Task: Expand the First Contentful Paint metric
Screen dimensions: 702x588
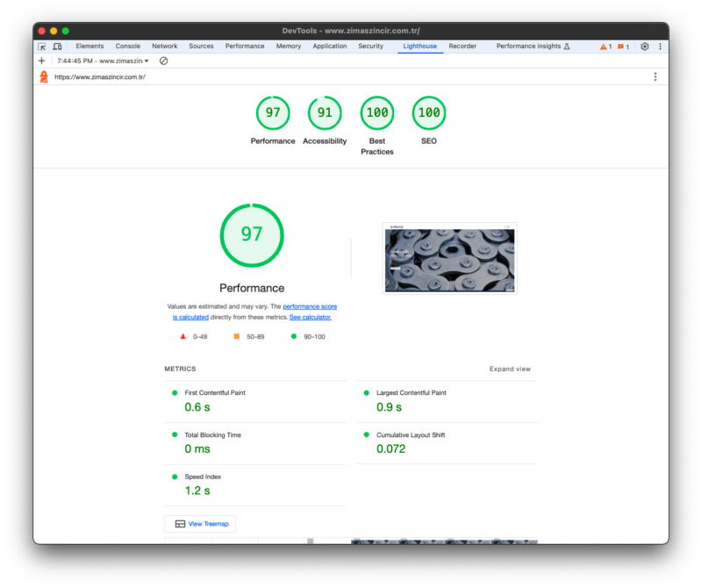Action: coord(215,393)
